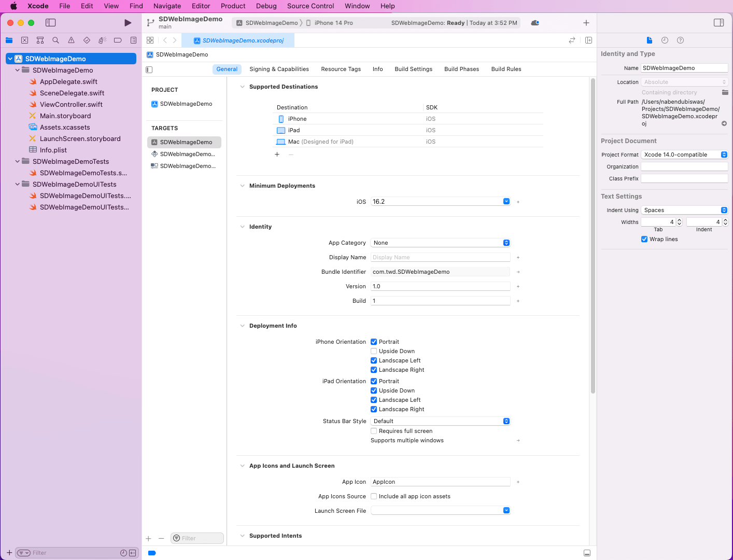Select the iPhone 14 Pro run destination
The width and height of the screenshot is (733, 560).
(333, 23)
